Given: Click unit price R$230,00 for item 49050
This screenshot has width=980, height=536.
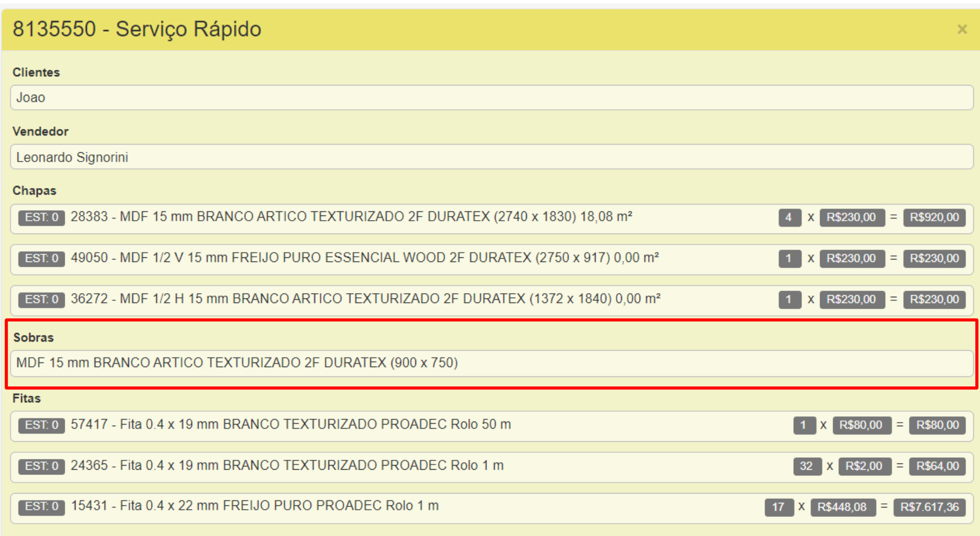Looking at the screenshot, I should [852, 258].
